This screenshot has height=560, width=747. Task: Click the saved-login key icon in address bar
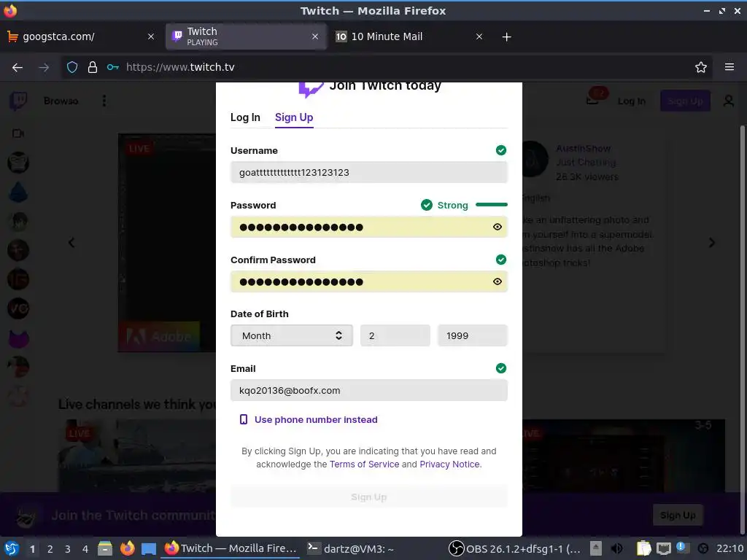113,67
